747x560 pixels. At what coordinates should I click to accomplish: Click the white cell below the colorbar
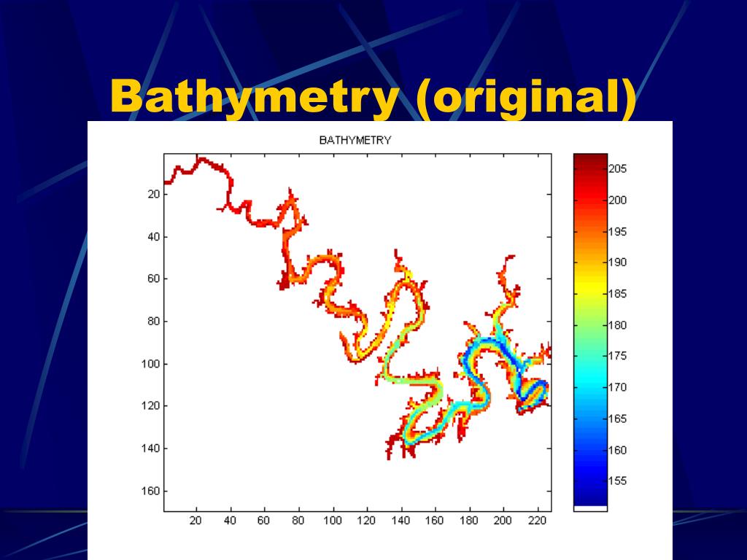tap(591, 508)
